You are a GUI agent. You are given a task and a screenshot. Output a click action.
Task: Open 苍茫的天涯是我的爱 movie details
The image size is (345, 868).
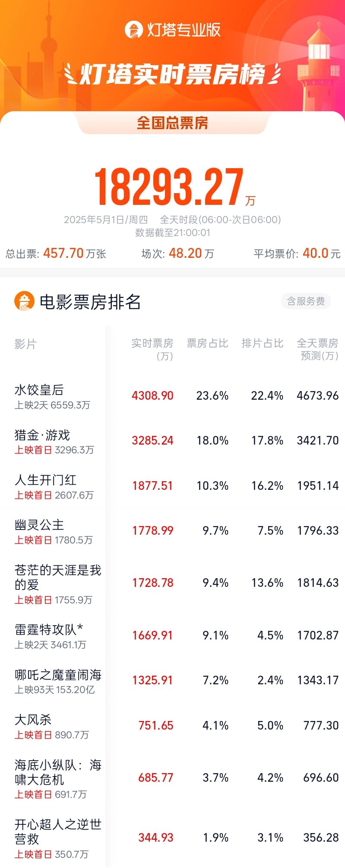pyautogui.click(x=172, y=584)
